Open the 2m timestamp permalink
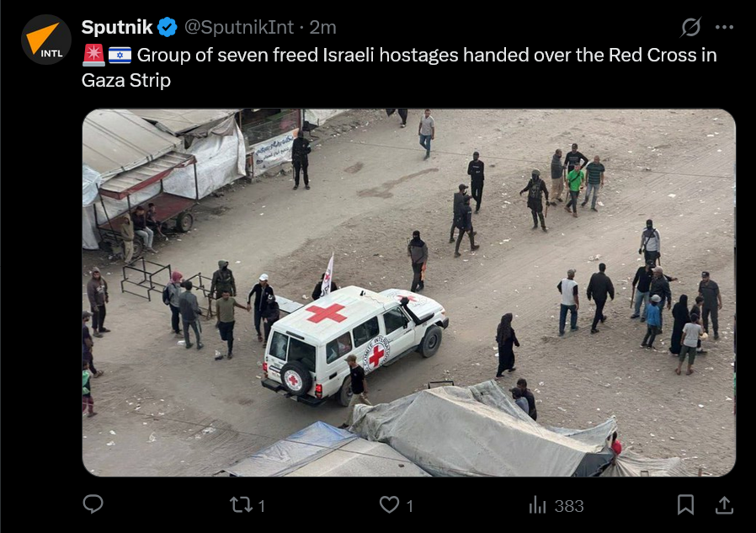 click(x=322, y=28)
